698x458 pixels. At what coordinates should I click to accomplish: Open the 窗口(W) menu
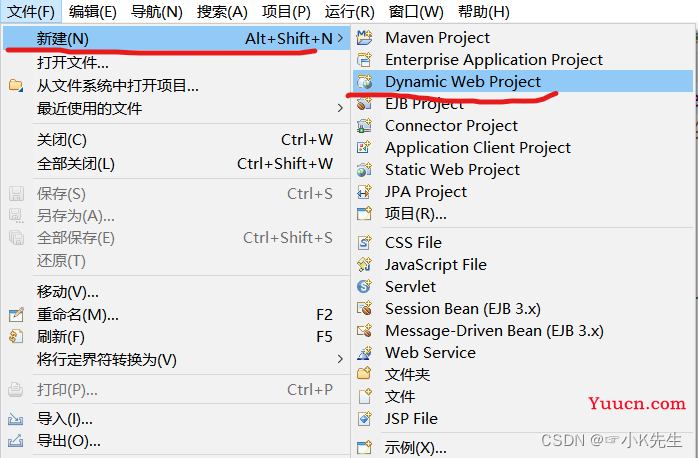pos(416,12)
